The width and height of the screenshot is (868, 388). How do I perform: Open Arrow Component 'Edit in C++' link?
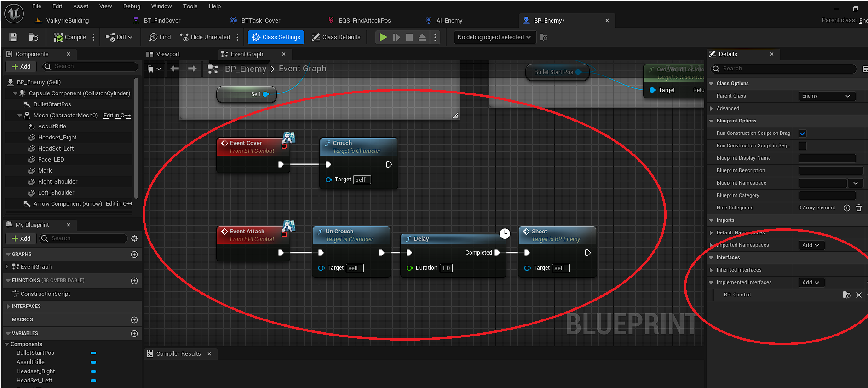click(x=119, y=204)
